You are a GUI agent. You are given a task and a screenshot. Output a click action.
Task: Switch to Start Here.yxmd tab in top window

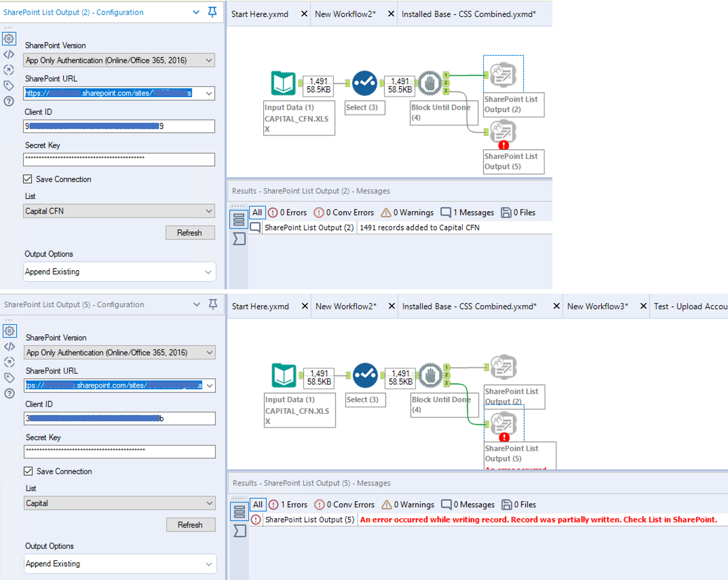[x=259, y=14]
